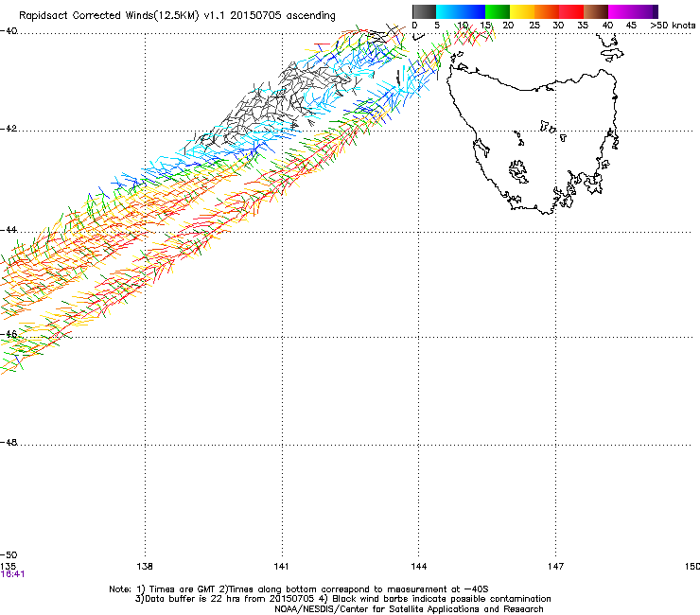This screenshot has height=615, width=700.
Task: Click the longitude label '147'
Action: point(555,567)
